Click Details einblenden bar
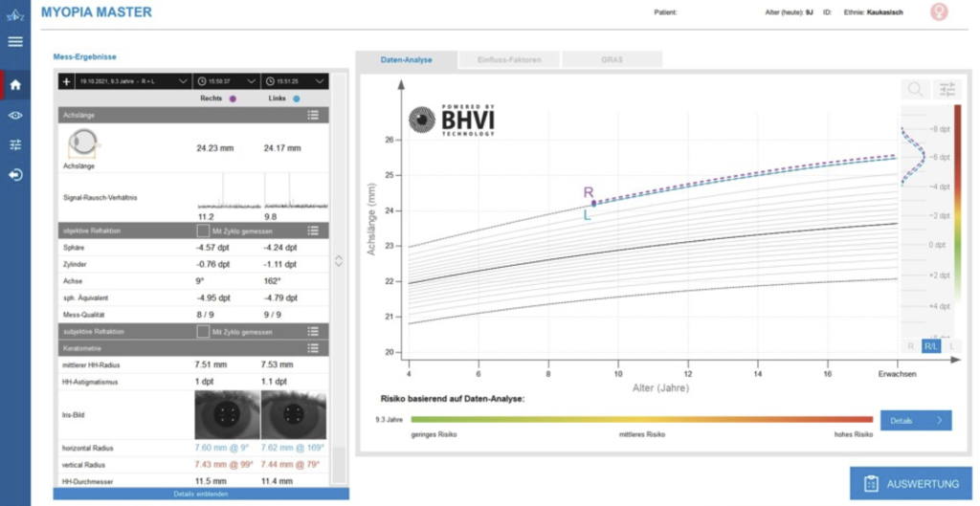This screenshot has height=506, width=980. [201, 495]
